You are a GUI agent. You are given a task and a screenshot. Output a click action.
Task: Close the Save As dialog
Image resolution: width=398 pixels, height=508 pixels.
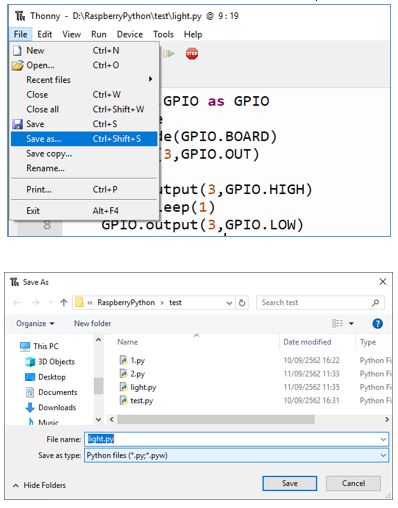[383, 282]
